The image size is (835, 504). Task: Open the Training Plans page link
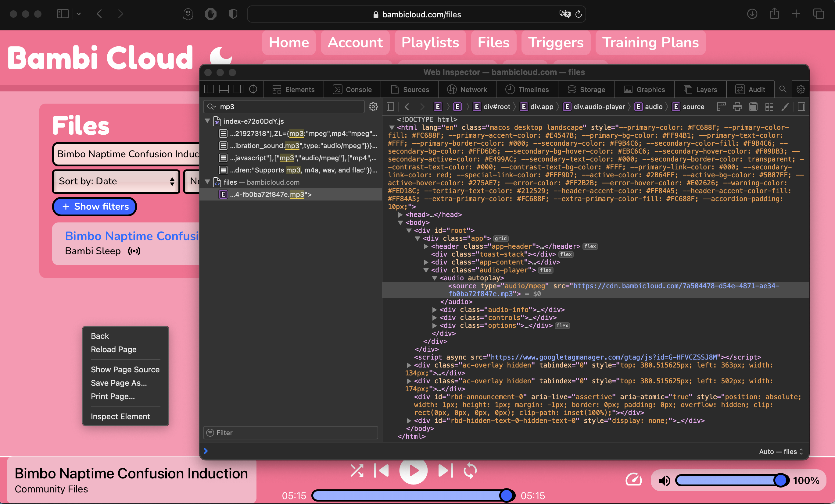650,42
